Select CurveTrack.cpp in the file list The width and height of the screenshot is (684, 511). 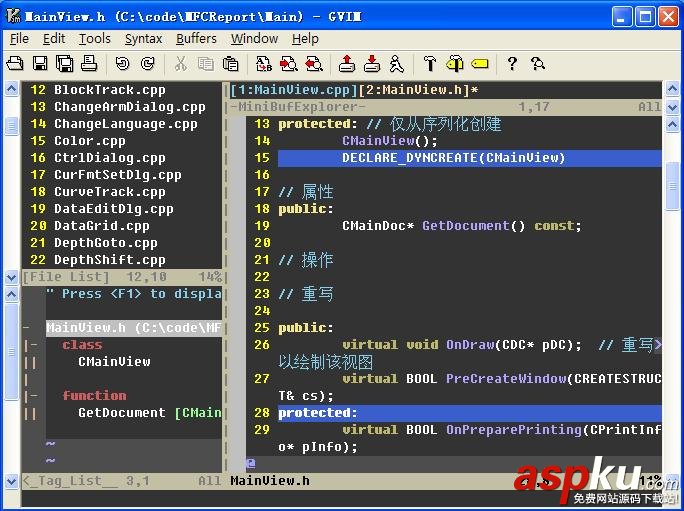109,192
